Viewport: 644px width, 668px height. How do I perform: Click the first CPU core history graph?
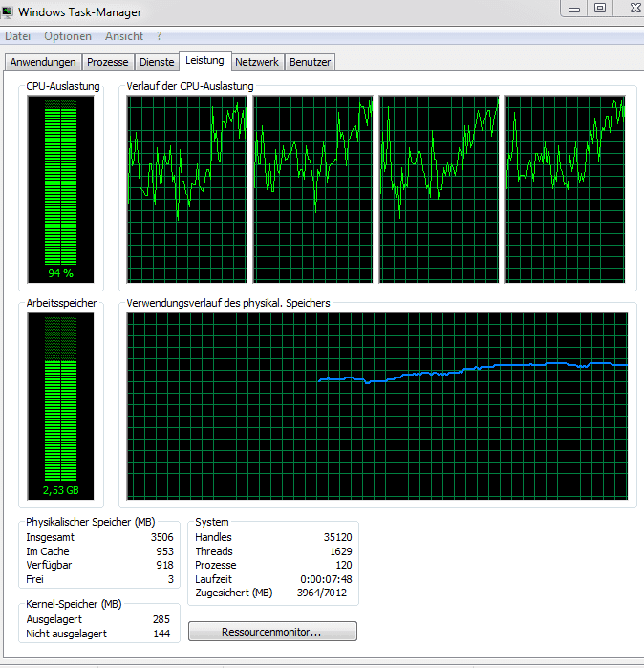(x=186, y=189)
